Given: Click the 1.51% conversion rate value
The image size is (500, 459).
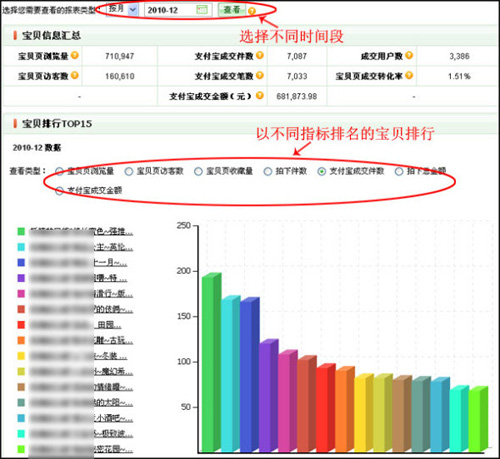Looking at the screenshot, I should pyautogui.click(x=459, y=76).
